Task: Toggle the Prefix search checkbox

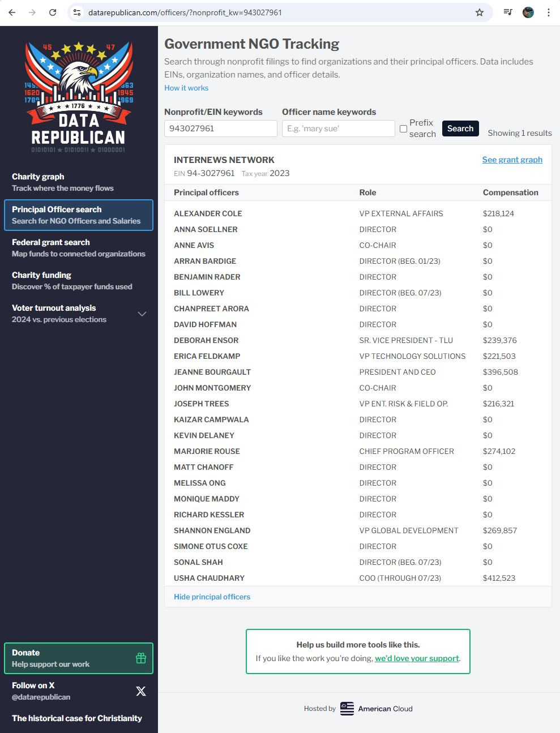Action: (403, 128)
